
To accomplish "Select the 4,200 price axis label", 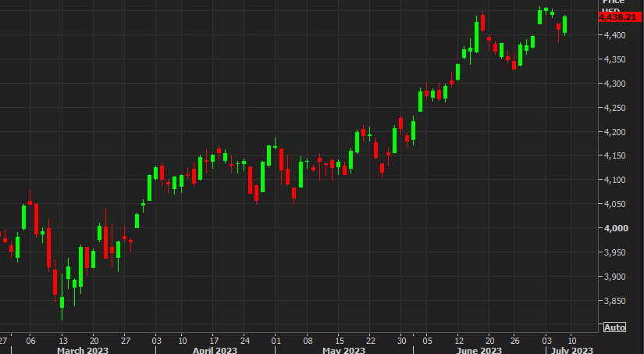I will click(614, 132).
